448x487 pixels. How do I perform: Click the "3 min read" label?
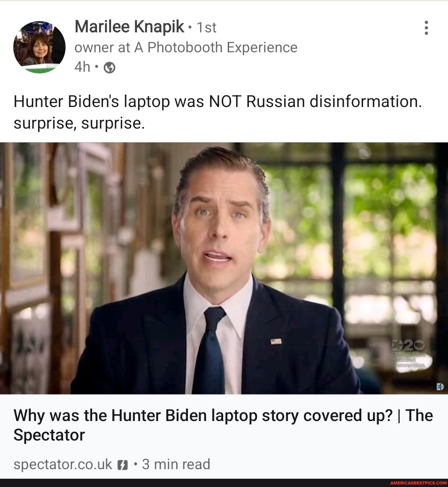176,464
